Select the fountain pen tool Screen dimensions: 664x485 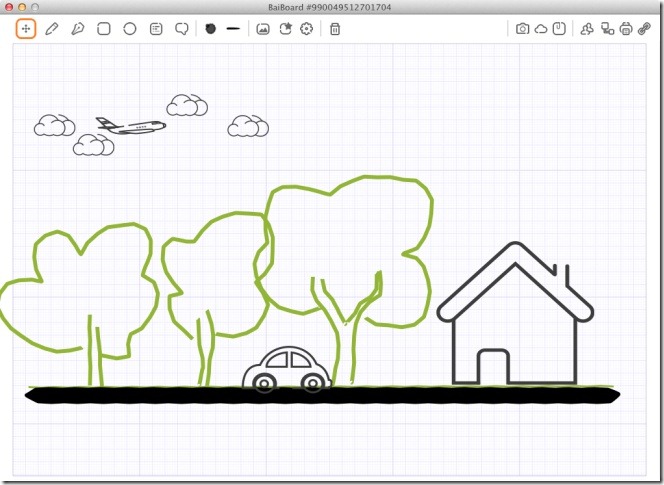(77, 29)
